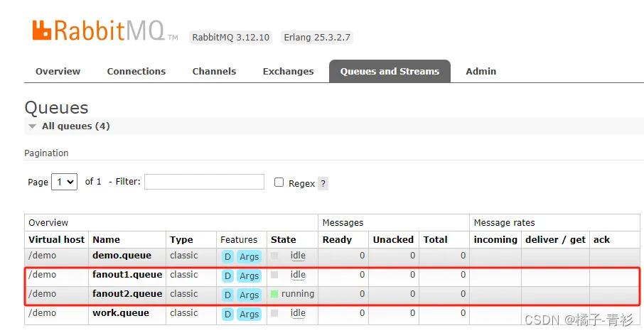
Task: Click the Filter text field
Action: click(204, 182)
